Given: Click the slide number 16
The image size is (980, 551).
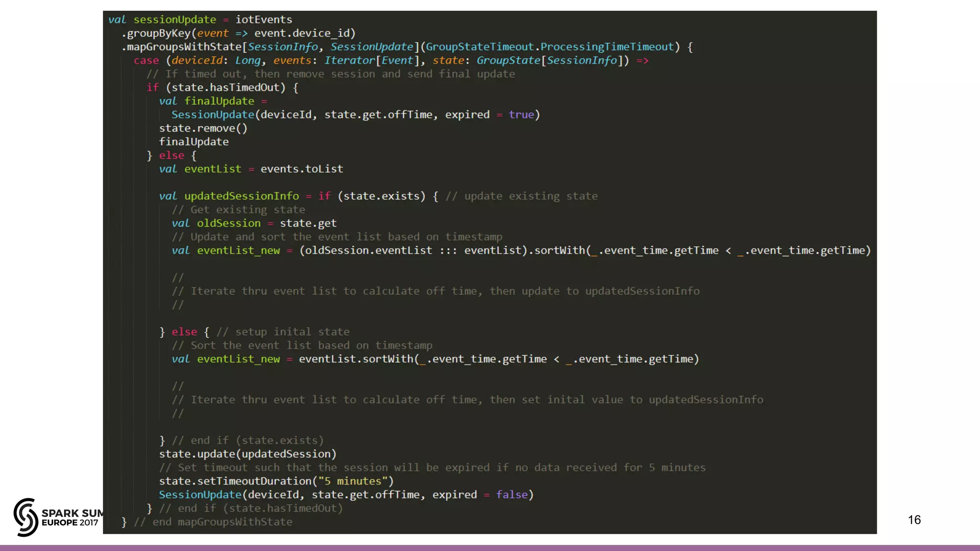Looking at the screenshot, I should pos(914,520).
